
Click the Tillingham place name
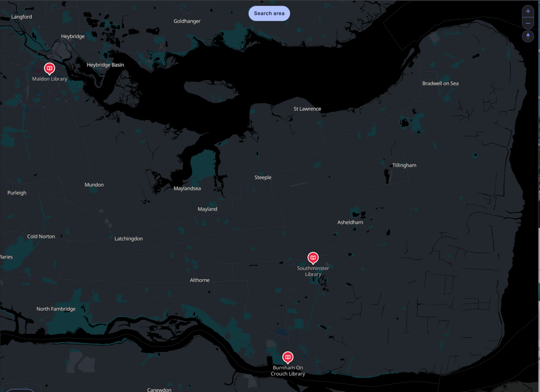click(x=404, y=165)
